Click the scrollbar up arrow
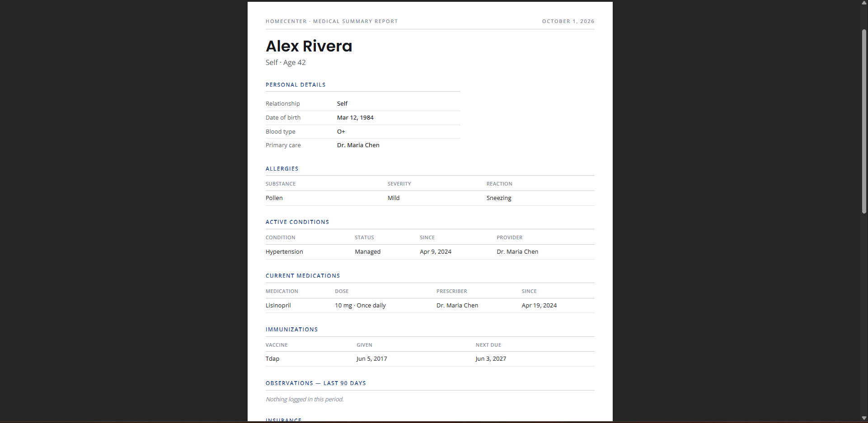The height and width of the screenshot is (423, 868). pos(864,3)
